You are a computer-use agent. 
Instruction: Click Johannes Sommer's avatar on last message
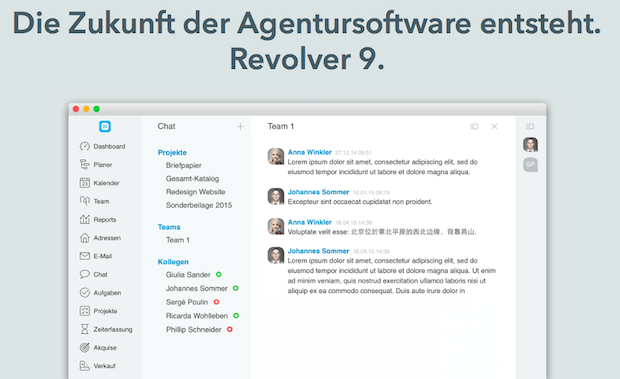click(x=276, y=255)
